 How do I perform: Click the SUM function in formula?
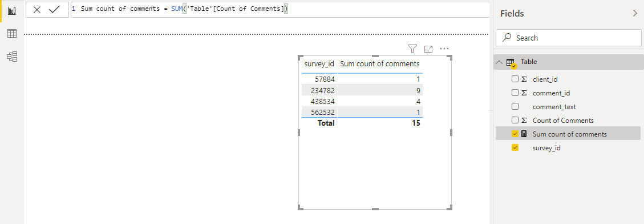coord(177,9)
